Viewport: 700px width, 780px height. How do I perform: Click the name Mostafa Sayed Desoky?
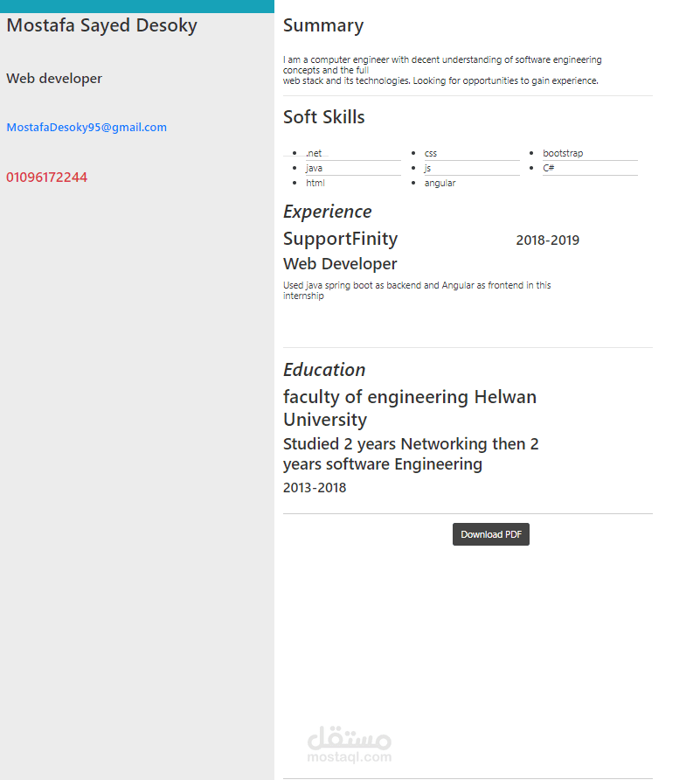click(101, 25)
